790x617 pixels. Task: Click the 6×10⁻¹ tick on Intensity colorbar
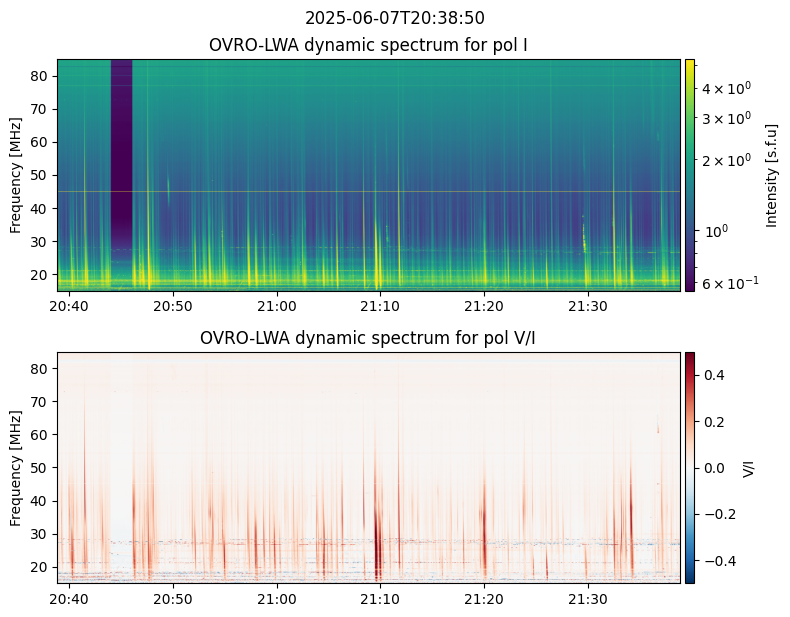(729, 282)
